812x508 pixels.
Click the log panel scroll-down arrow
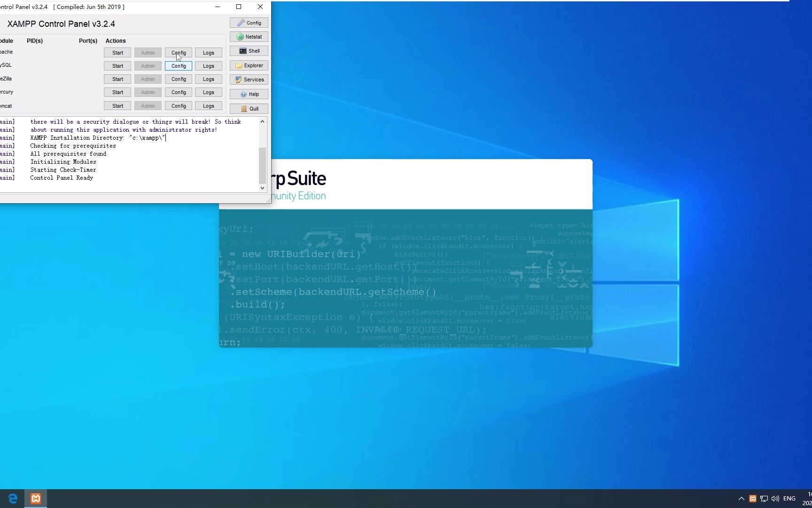click(262, 188)
